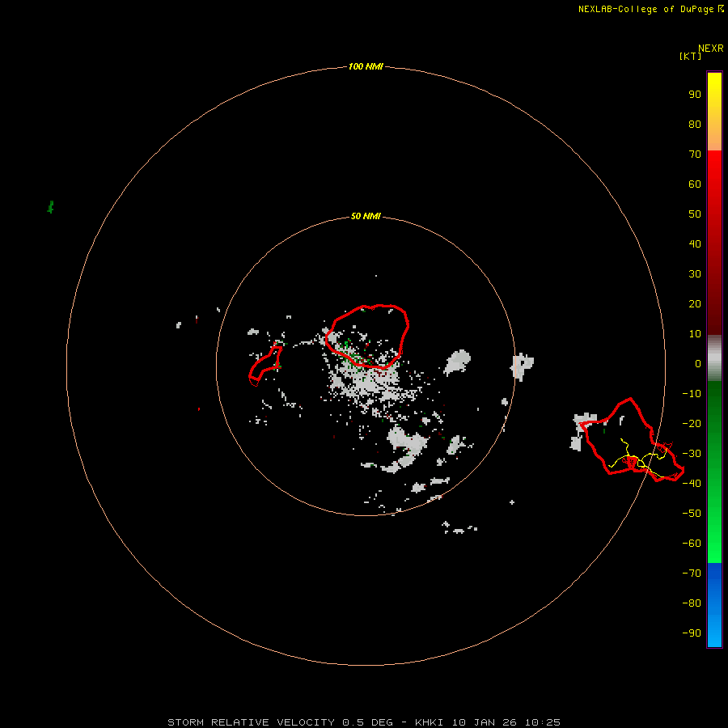
Task: Click the -40 value on the velocity scale
Action: [x=692, y=484]
